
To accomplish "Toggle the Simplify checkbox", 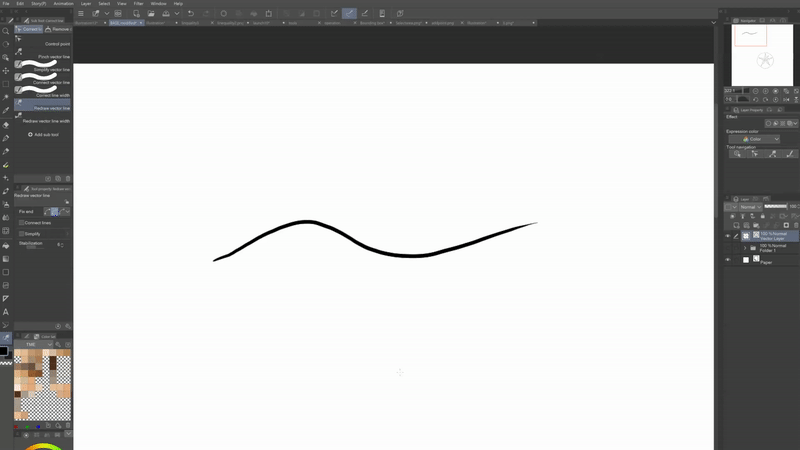I will tap(21, 234).
